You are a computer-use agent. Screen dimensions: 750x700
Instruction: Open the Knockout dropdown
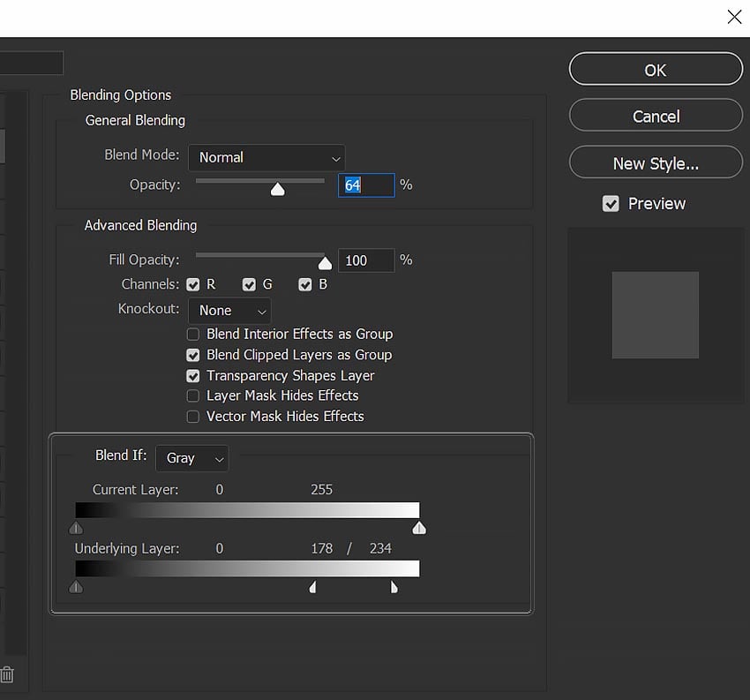(x=229, y=311)
